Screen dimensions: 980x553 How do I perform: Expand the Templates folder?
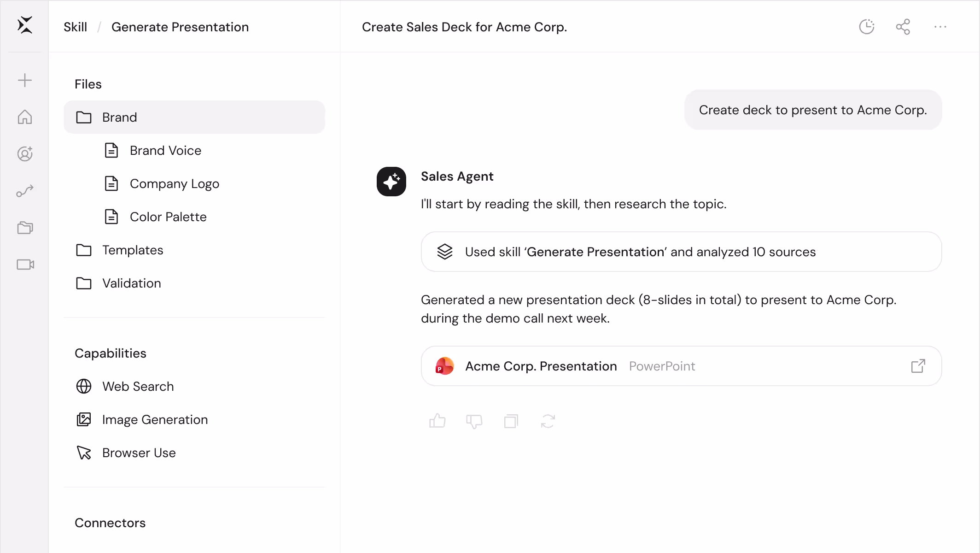click(x=194, y=250)
